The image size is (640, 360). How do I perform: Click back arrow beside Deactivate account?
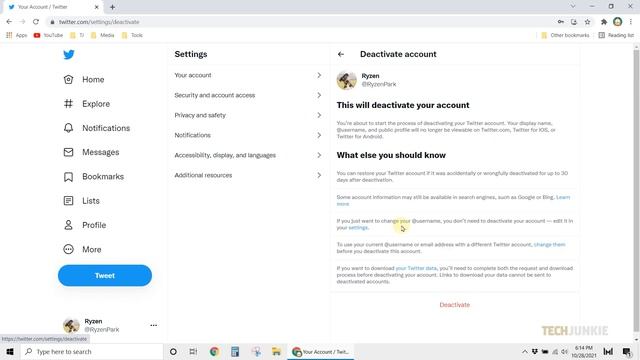pos(341,54)
